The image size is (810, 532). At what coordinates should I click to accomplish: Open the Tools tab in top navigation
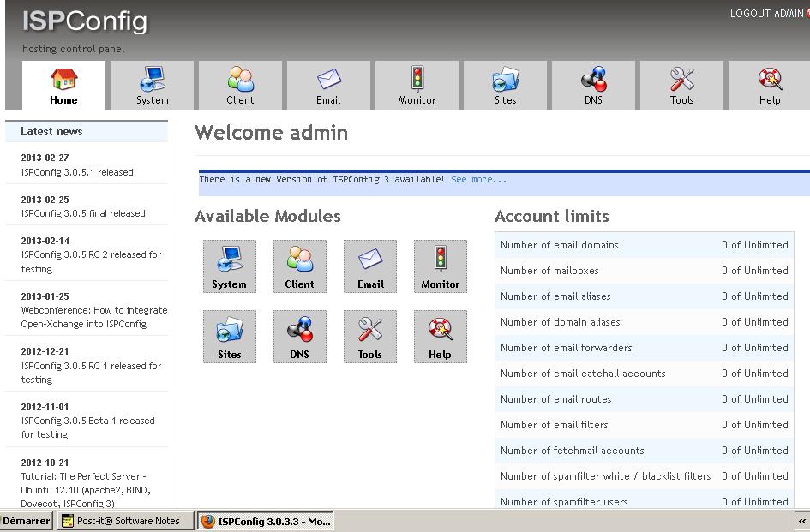pos(682,85)
